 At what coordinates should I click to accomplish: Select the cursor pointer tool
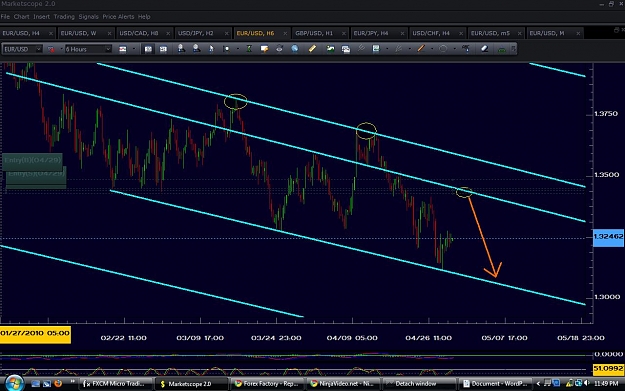211,49
